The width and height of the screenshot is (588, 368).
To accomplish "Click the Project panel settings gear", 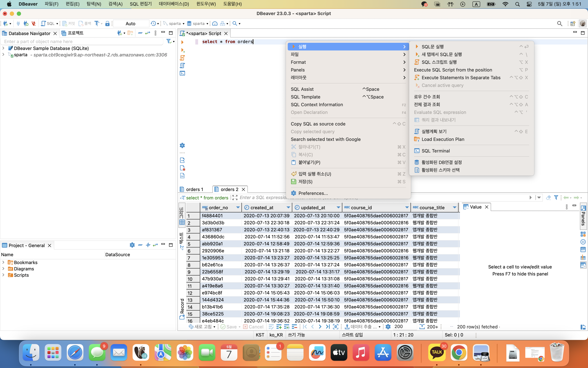I will pyautogui.click(x=132, y=245).
